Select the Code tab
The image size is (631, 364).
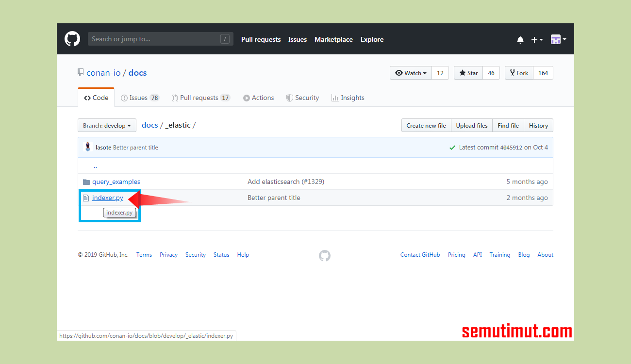(96, 98)
